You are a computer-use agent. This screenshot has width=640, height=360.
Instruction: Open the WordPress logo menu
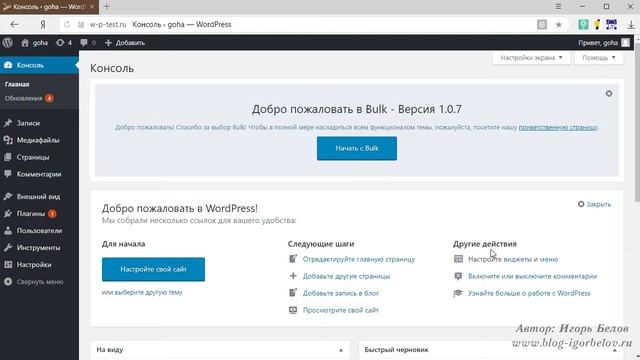8,42
